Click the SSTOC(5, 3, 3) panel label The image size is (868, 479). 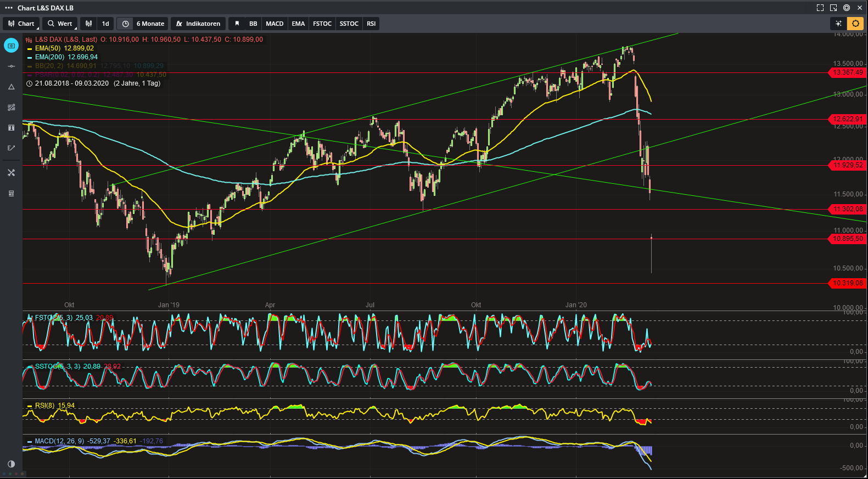click(58, 367)
